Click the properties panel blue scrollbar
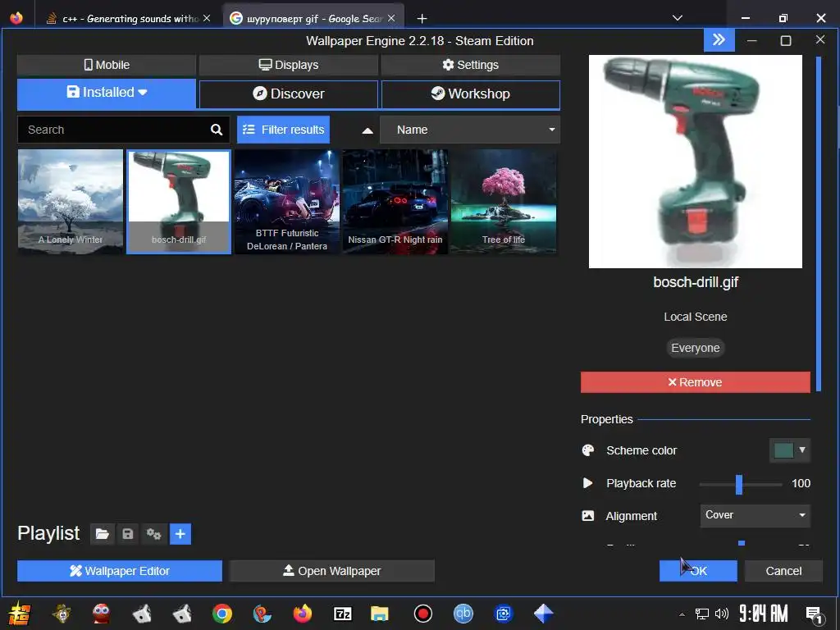This screenshot has width=840, height=630. pos(818,223)
